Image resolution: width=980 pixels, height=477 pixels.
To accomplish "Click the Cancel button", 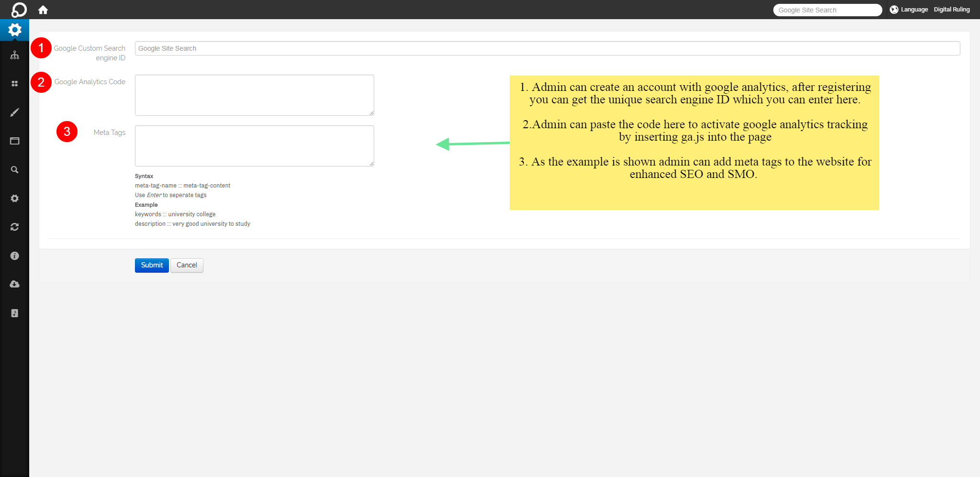I will click(x=187, y=266).
